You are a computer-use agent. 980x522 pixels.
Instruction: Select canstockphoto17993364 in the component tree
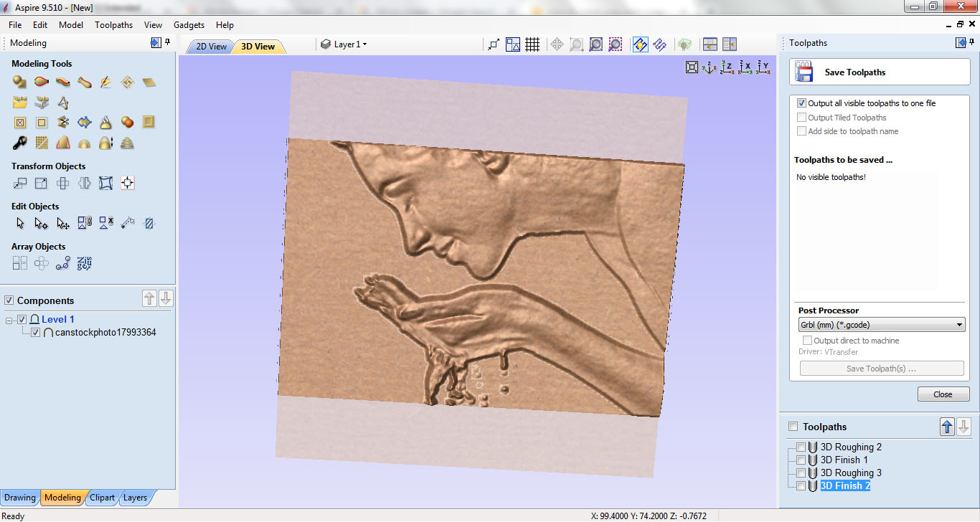coord(105,333)
